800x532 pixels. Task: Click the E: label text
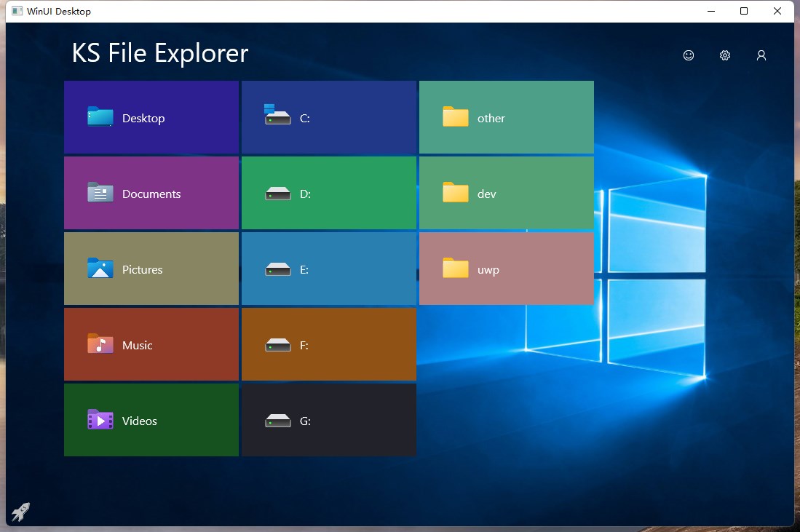point(304,269)
